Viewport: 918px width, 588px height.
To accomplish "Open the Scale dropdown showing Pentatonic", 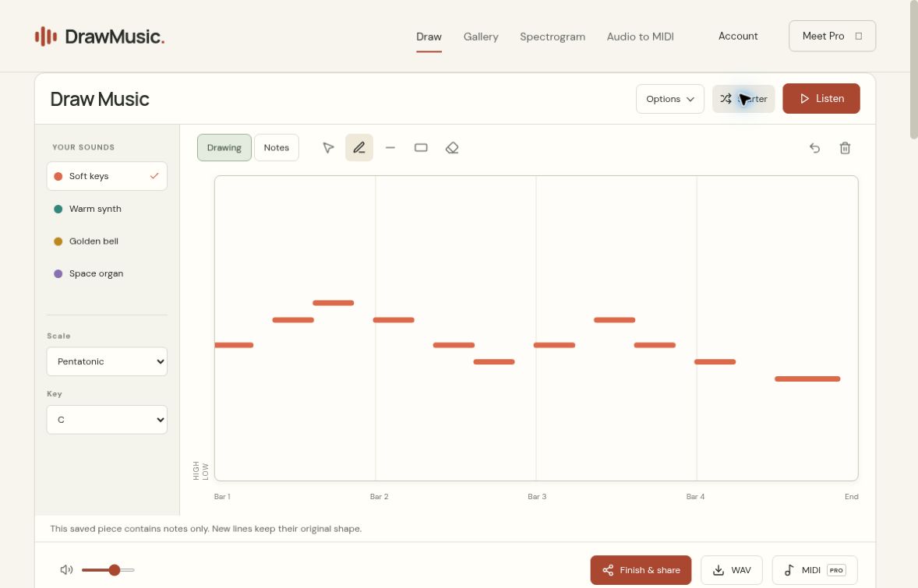I will 107,361.
